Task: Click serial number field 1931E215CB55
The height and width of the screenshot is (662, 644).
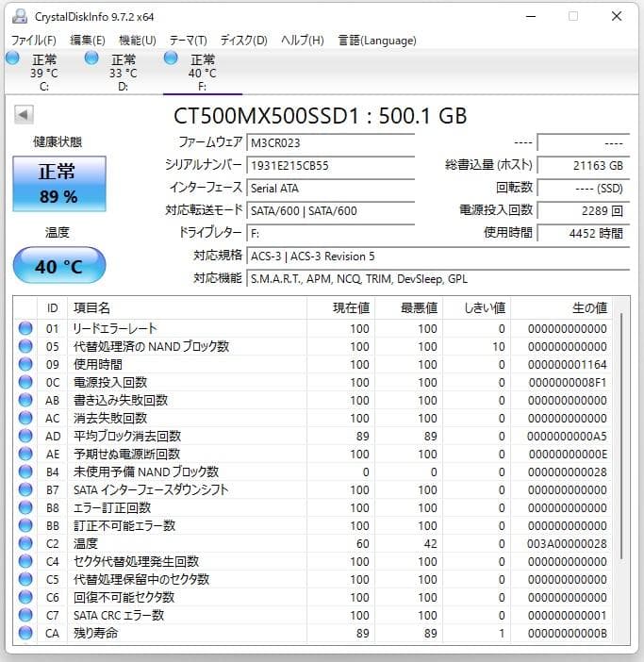Action: pyautogui.click(x=331, y=166)
